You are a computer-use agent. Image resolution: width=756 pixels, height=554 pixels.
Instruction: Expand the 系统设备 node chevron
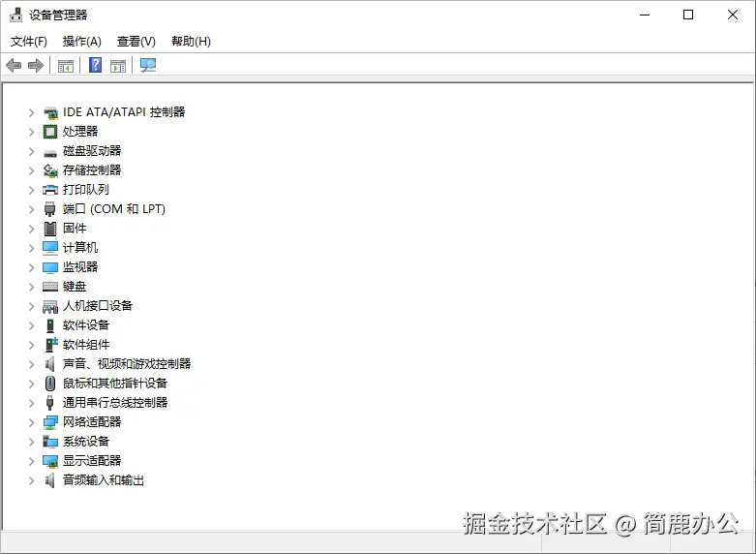tap(31, 442)
